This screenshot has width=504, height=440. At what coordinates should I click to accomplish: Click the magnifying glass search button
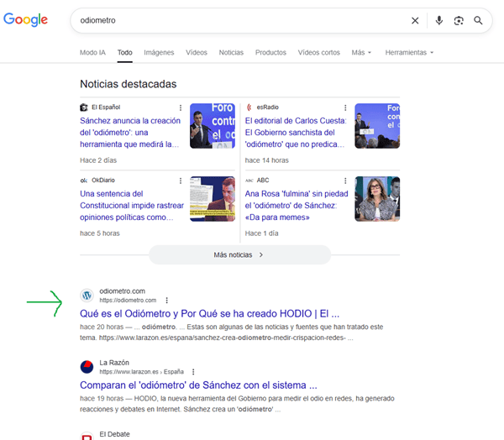pyautogui.click(x=478, y=20)
